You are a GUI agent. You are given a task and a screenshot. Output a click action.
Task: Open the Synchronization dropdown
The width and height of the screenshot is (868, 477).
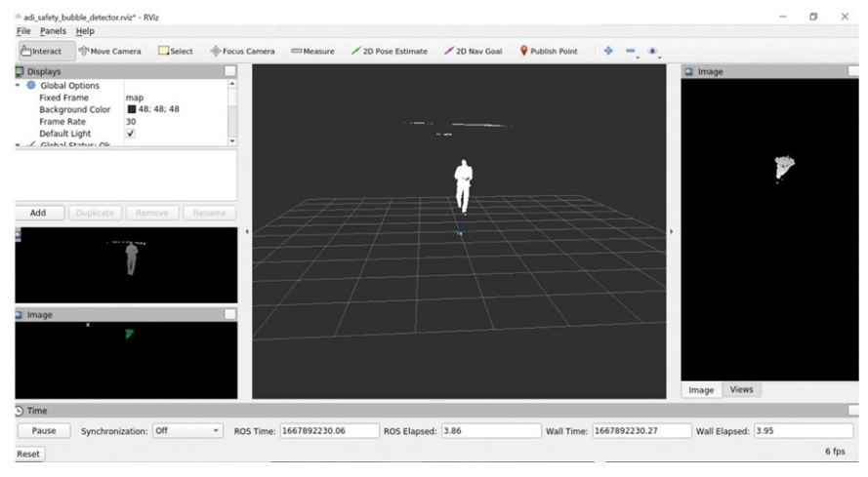(x=187, y=430)
